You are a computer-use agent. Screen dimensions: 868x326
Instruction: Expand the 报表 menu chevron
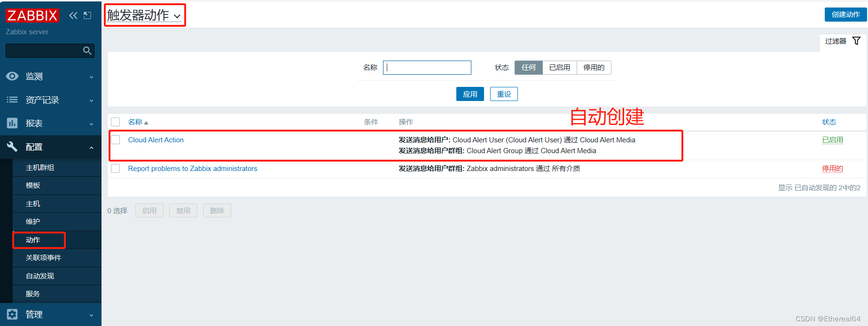[x=91, y=124]
